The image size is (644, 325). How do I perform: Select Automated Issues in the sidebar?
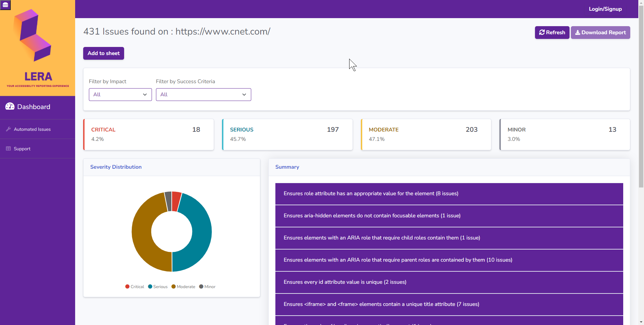(32, 129)
